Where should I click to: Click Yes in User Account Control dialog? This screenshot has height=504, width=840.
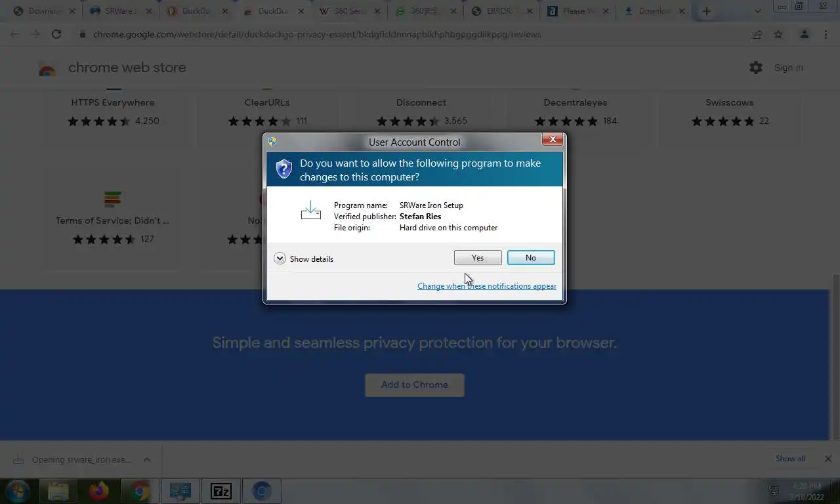click(x=478, y=258)
